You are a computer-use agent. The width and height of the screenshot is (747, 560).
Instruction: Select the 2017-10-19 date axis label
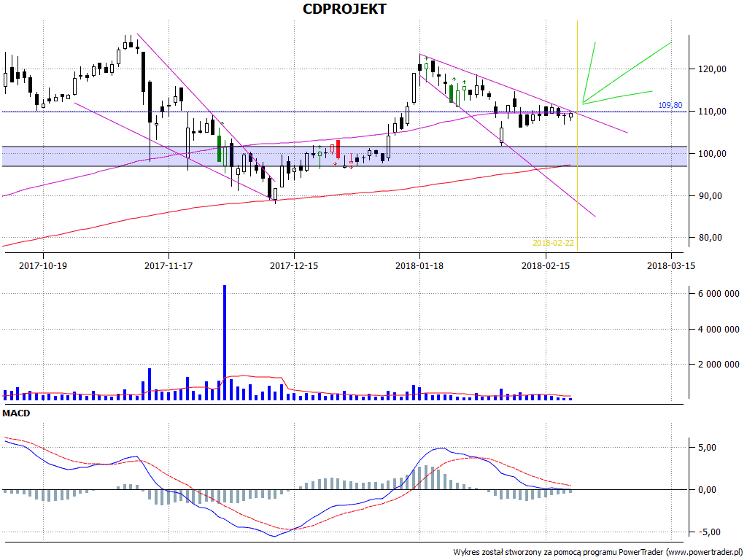pos(43,265)
